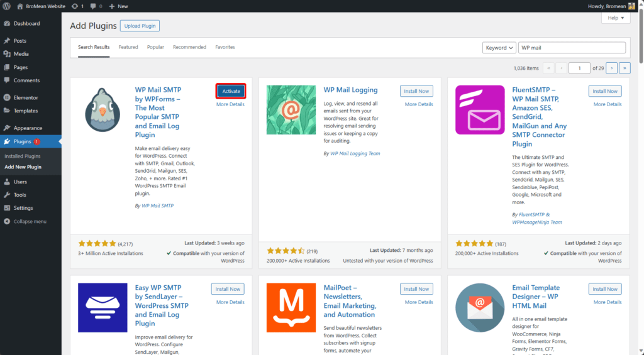The image size is (644, 355).
Task: Open Elementor in the sidebar menu
Action: [x=26, y=97]
